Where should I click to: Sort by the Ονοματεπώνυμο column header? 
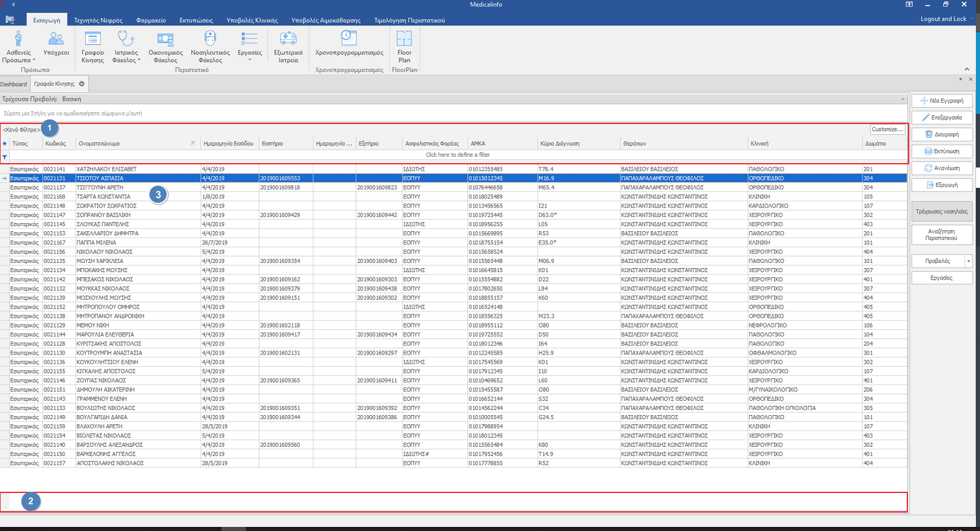tap(99, 144)
